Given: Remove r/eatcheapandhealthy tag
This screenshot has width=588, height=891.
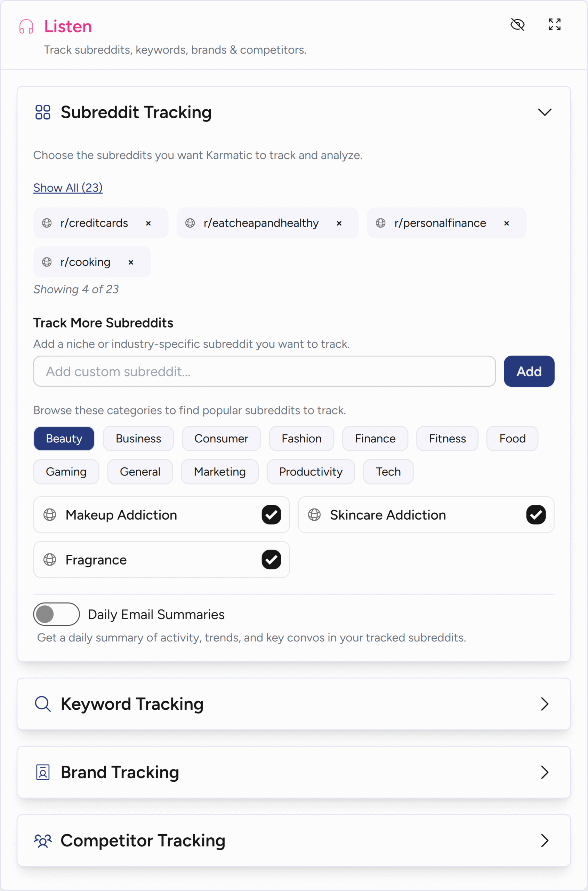Looking at the screenshot, I should (x=339, y=223).
